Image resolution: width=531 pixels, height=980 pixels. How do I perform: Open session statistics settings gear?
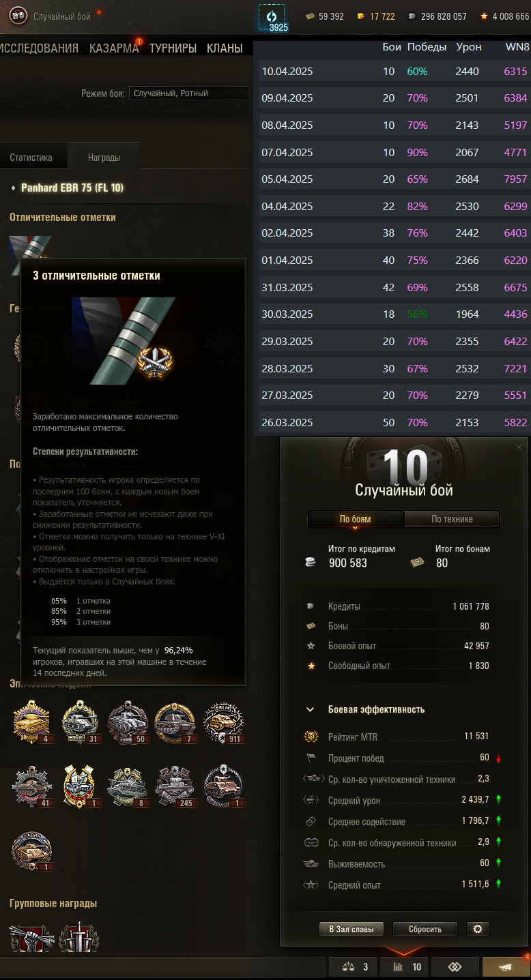pos(478,929)
